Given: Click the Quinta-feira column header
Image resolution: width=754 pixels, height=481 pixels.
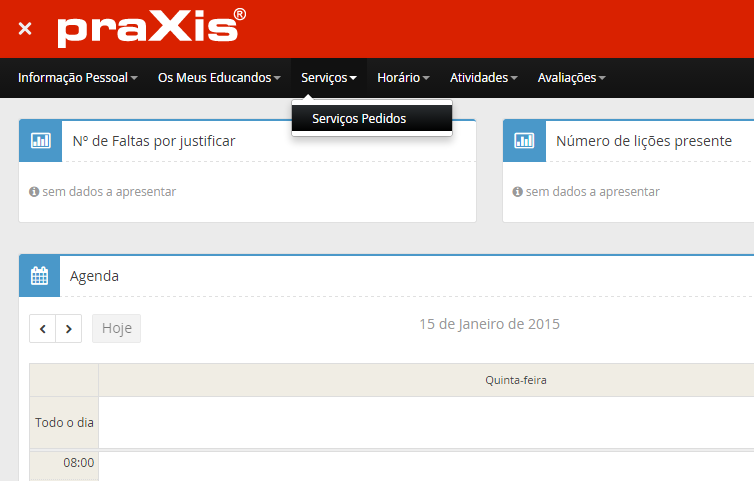Looking at the screenshot, I should point(515,380).
